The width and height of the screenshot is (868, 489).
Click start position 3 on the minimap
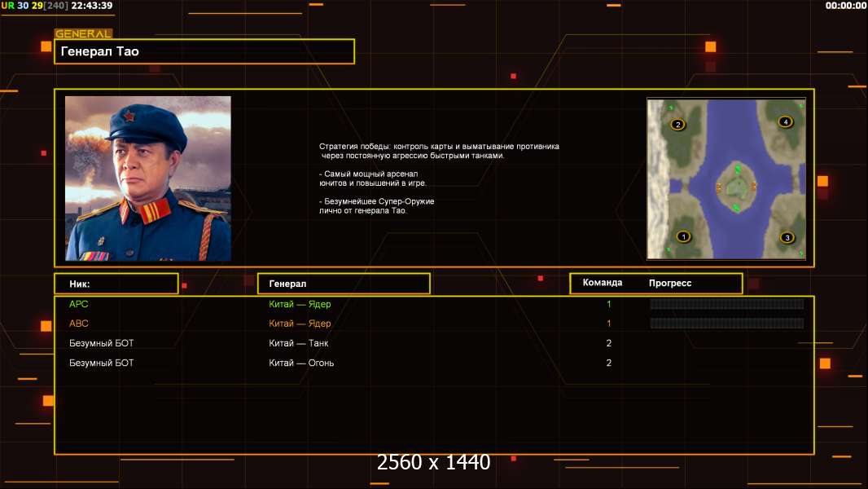click(x=787, y=238)
